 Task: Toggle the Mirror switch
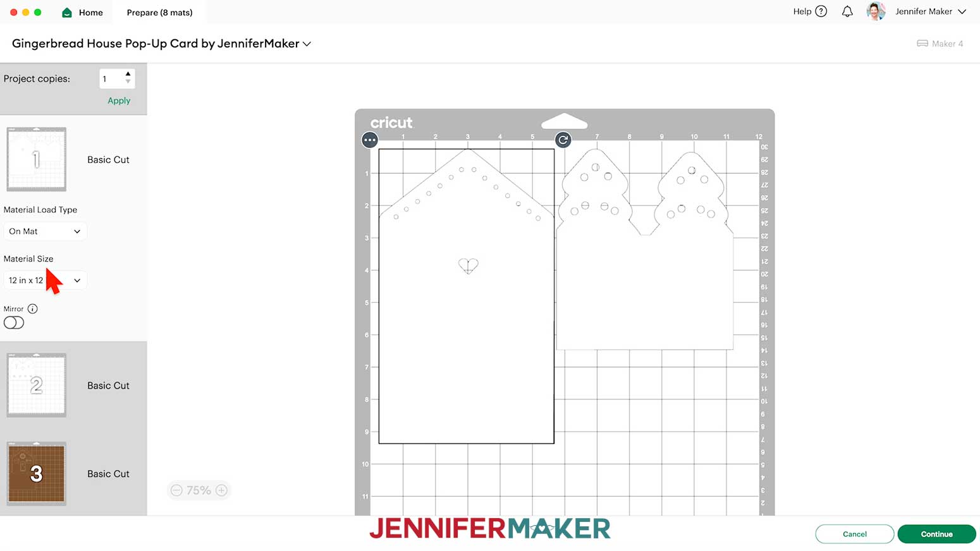[14, 323]
